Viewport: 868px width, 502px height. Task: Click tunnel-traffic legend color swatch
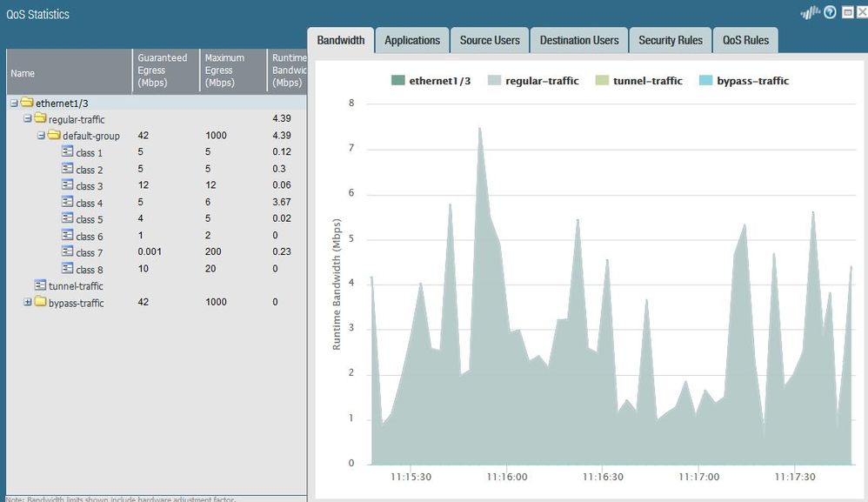(601, 81)
